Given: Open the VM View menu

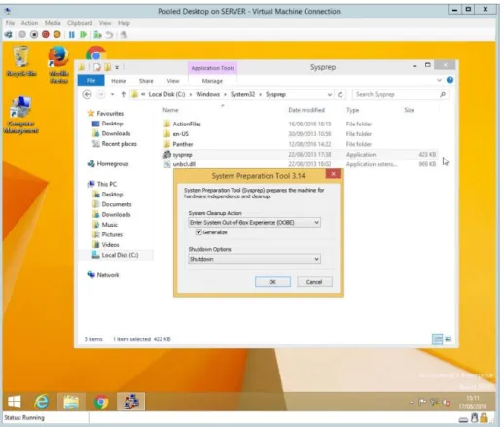Looking at the screenshot, I should (x=105, y=23).
